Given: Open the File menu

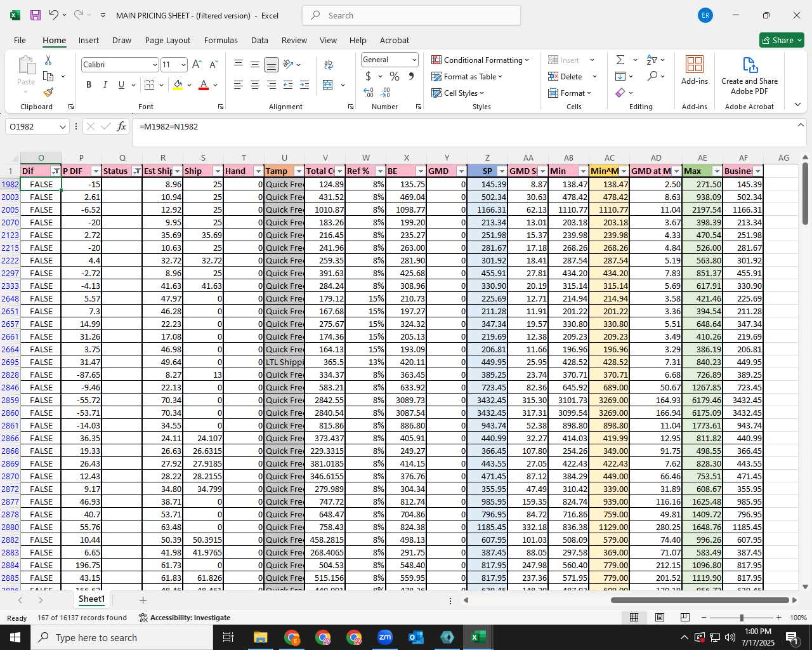Looking at the screenshot, I should pyautogui.click(x=20, y=40).
